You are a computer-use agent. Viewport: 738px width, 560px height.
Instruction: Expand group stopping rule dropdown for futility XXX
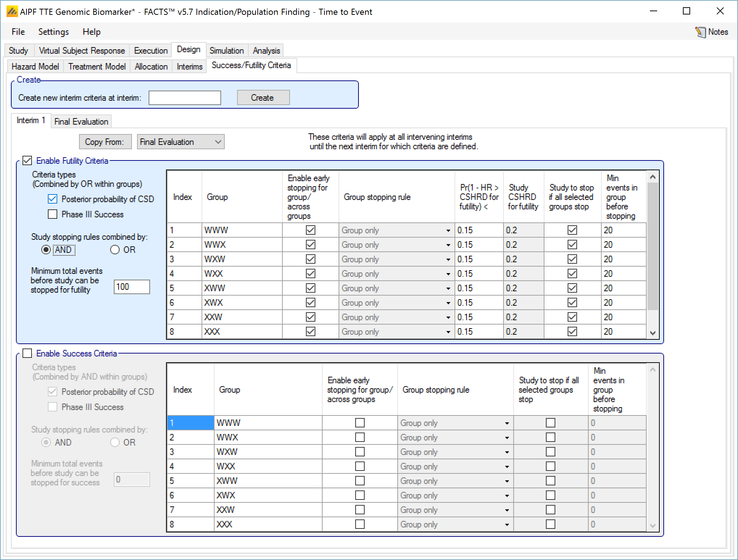tap(448, 332)
